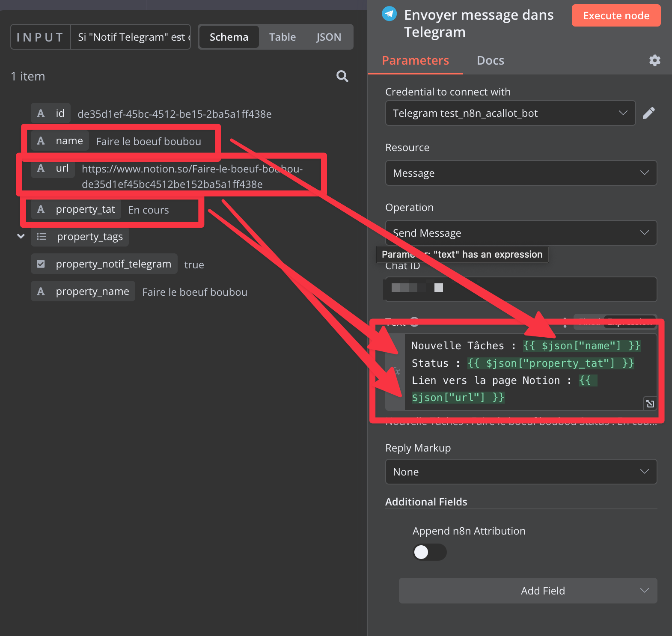Switch input view to Table

tap(282, 37)
